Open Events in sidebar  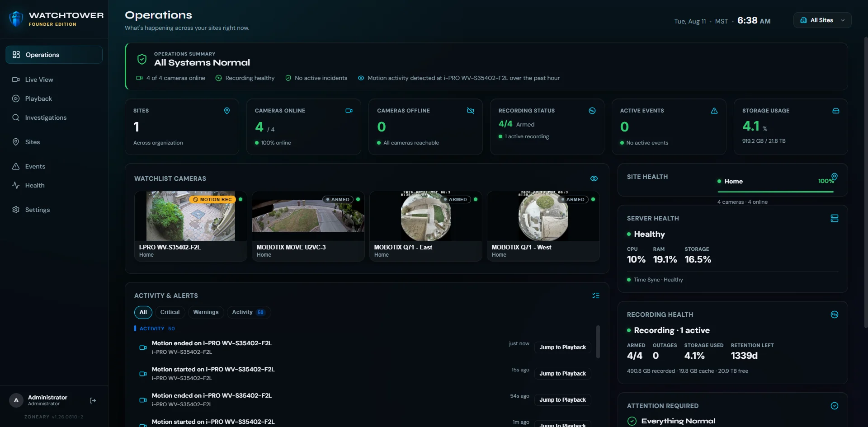coord(54,166)
